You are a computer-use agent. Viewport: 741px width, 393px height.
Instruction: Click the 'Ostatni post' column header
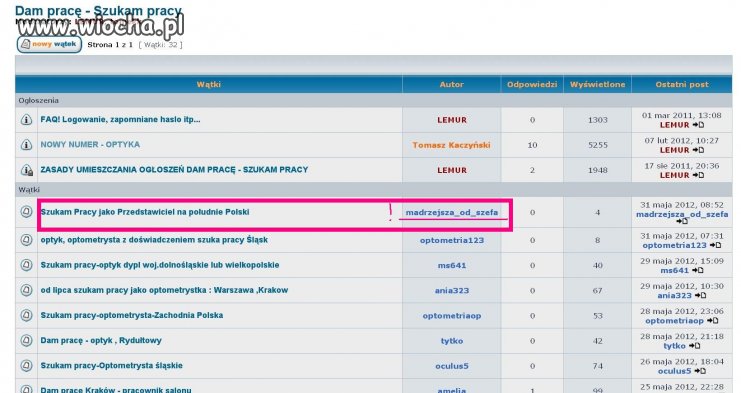tap(682, 85)
